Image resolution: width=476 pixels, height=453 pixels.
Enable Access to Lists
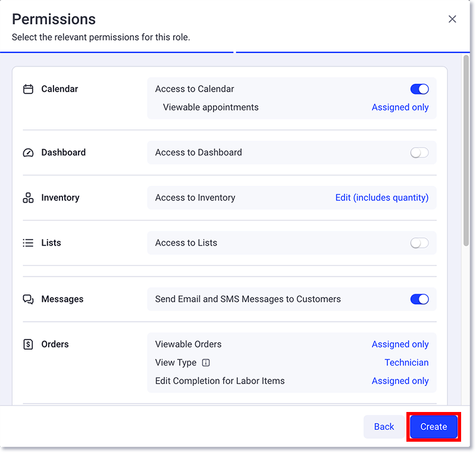[x=419, y=243]
